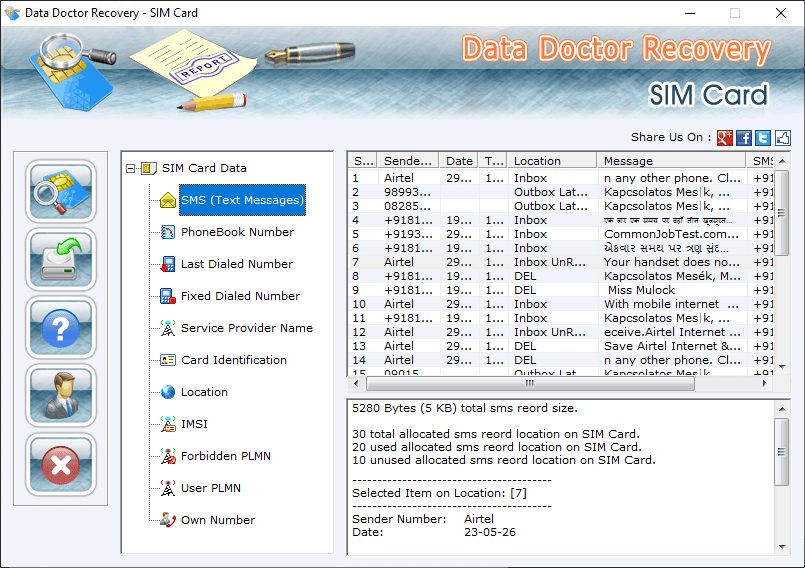Select Service Provider Name tree item

pos(246,328)
